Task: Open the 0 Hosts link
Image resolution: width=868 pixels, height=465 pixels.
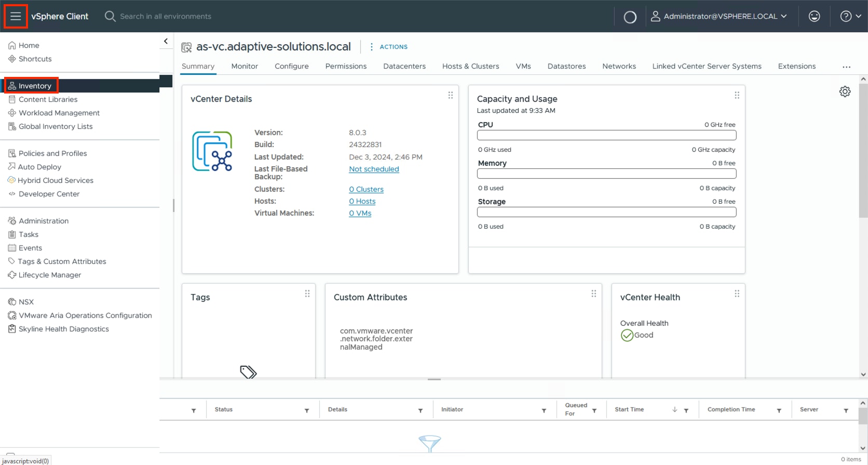Action: pyautogui.click(x=362, y=201)
